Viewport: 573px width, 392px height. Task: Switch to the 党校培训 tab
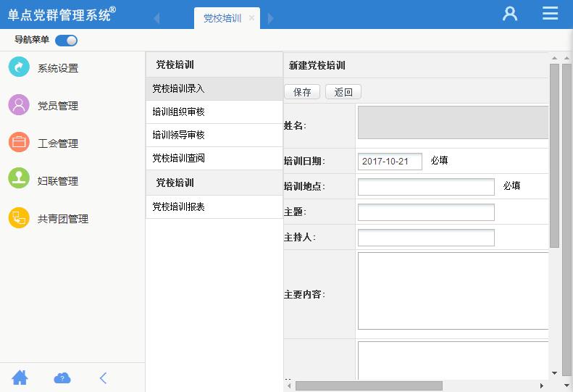222,18
